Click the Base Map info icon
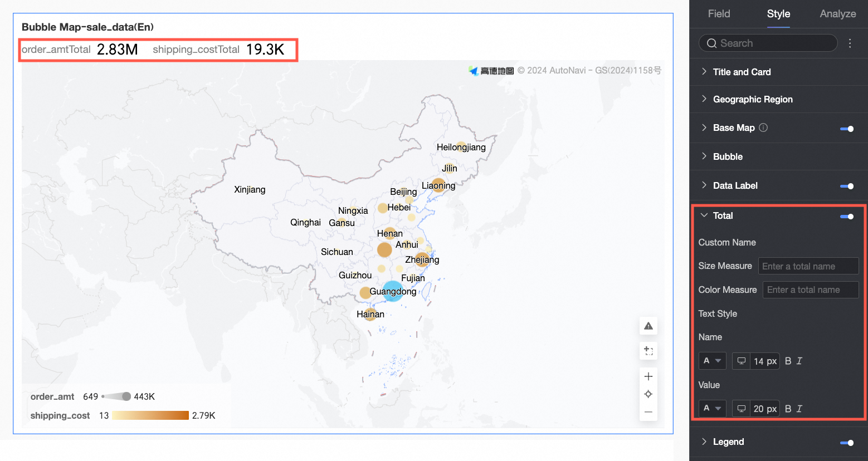Screen dimensions: 868x461 pos(763,127)
